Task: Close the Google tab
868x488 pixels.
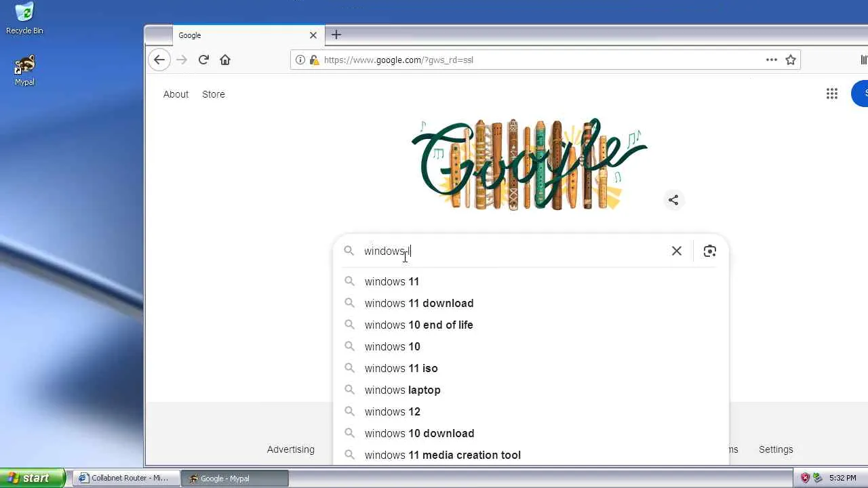Action: [x=313, y=35]
